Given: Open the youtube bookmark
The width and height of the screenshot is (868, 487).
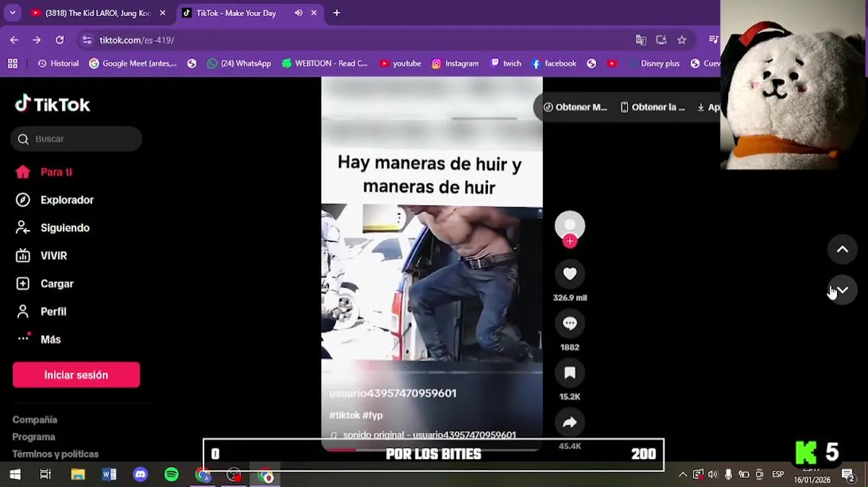Looking at the screenshot, I should click(400, 63).
